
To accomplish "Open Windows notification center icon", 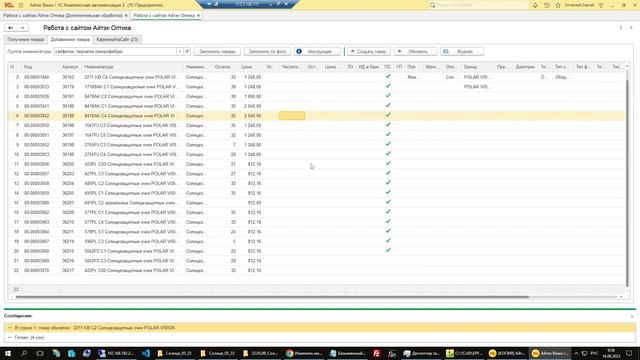I will pos(629,353).
